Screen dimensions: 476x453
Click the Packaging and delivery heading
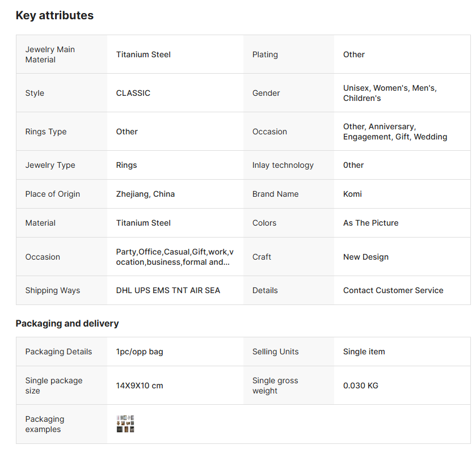(x=67, y=324)
